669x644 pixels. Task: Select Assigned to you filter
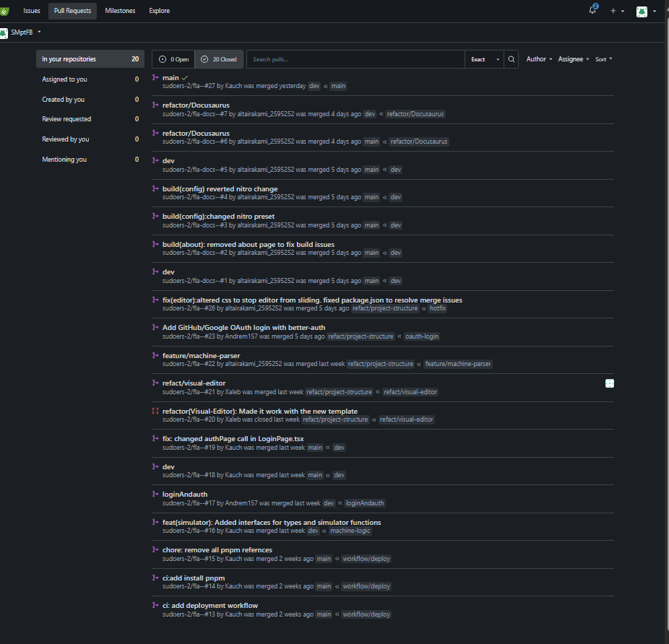90,79
